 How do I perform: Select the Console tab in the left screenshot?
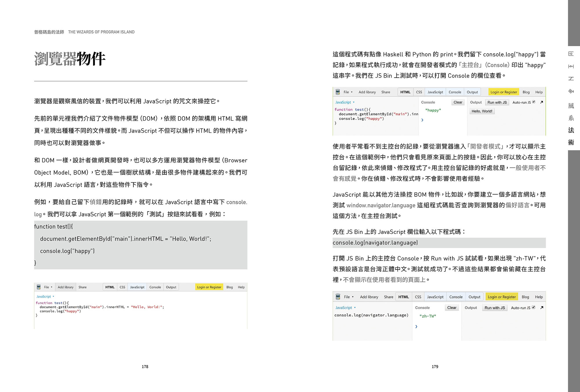(155, 287)
